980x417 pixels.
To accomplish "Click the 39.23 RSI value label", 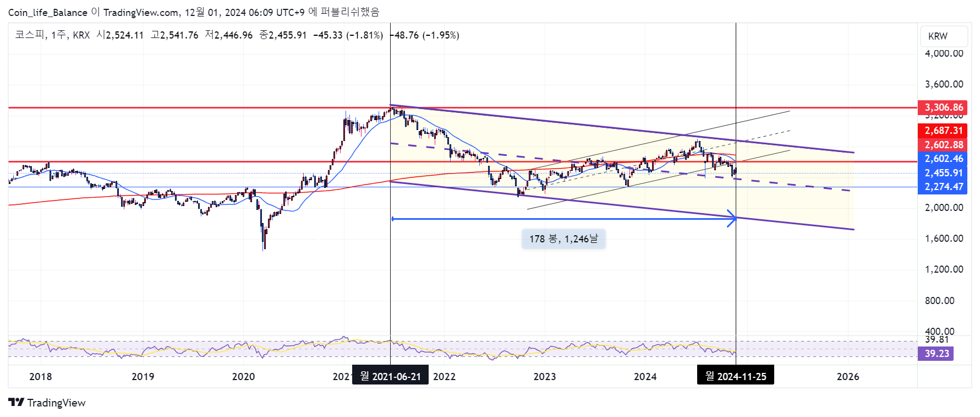I will pyautogui.click(x=936, y=354).
